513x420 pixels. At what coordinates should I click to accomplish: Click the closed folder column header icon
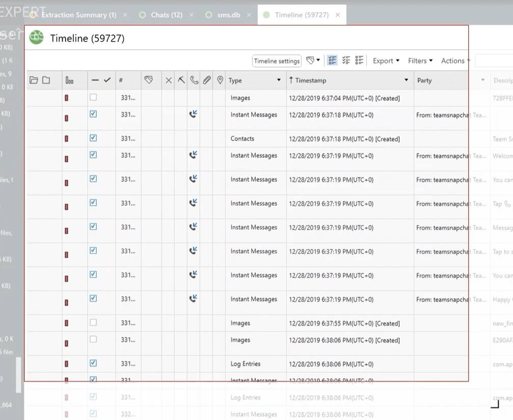coord(46,80)
